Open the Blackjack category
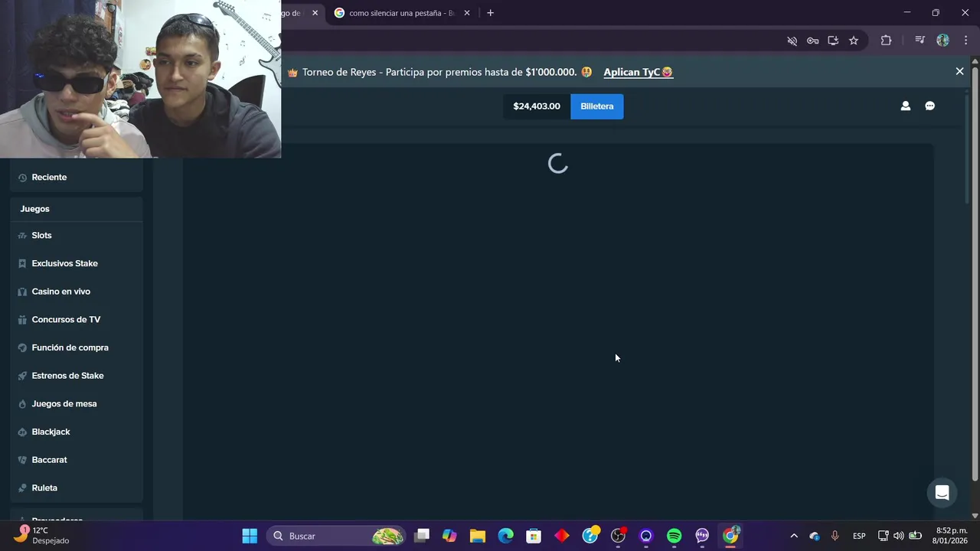Image resolution: width=980 pixels, height=551 pixels. click(77, 432)
